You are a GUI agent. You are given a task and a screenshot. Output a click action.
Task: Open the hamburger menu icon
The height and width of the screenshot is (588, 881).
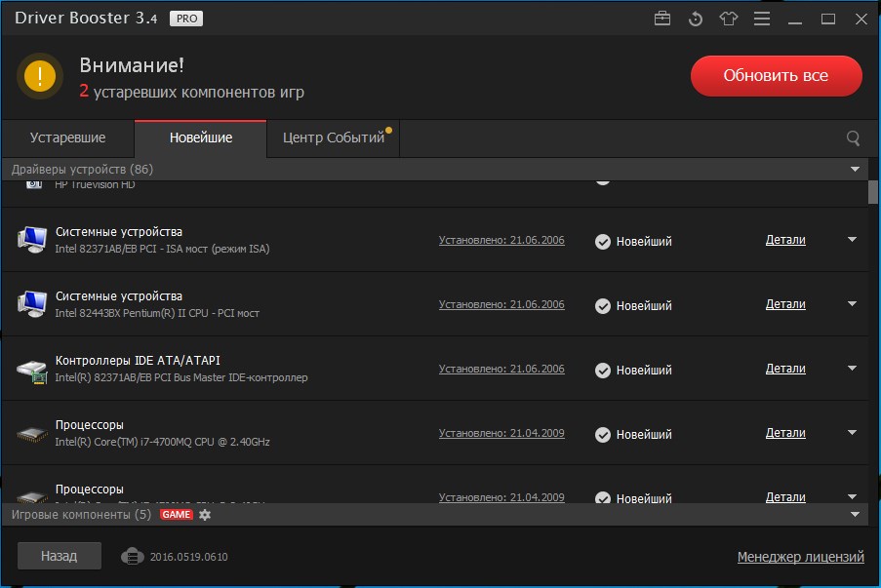click(x=762, y=19)
